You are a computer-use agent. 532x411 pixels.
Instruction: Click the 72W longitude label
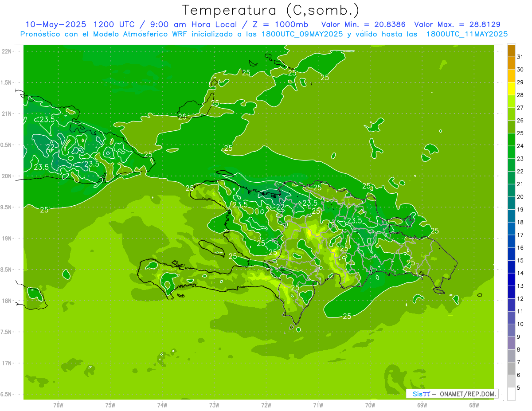(266, 405)
